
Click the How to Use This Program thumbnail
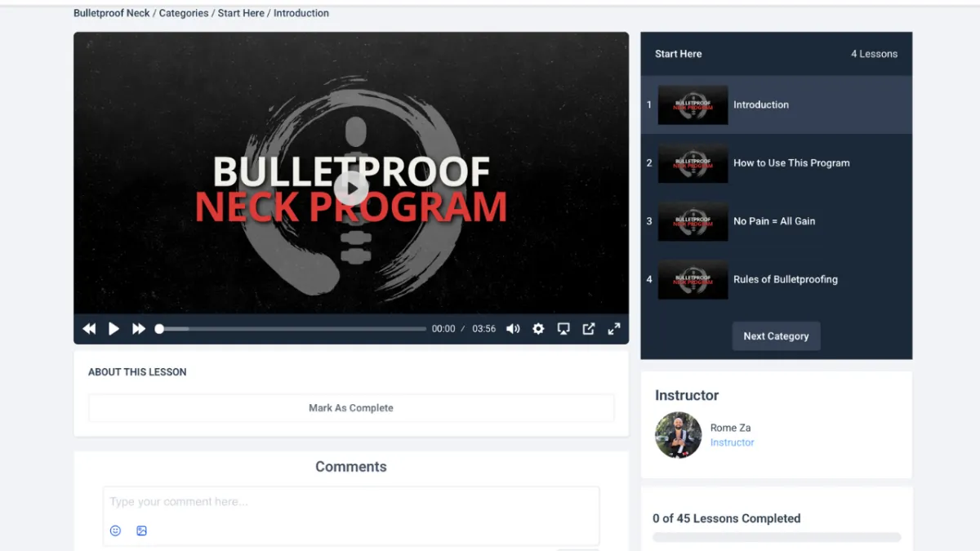[693, 163]
